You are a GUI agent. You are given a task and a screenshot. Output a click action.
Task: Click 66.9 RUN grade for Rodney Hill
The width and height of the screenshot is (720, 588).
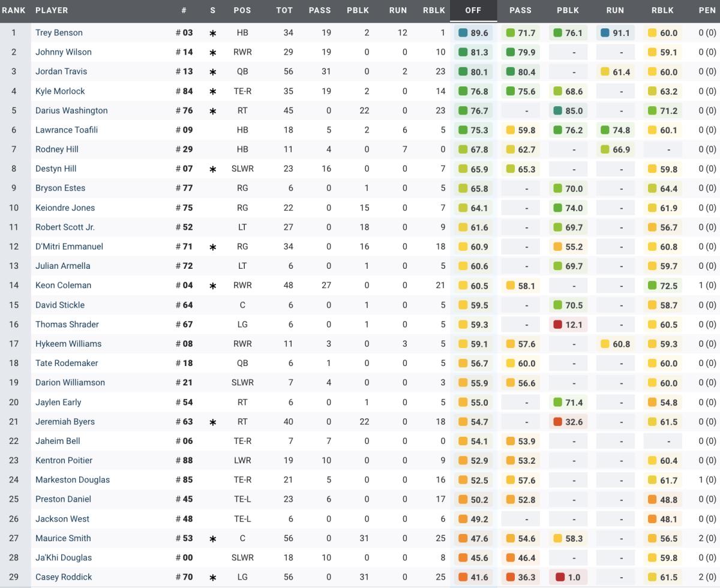[x=616, y=150]
